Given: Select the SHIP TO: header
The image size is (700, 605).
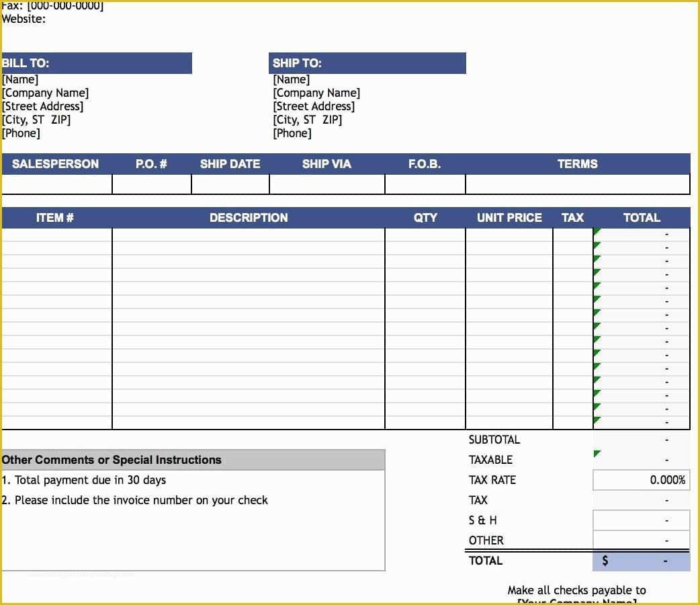Looking at the screenshot, I should point(367,63).
